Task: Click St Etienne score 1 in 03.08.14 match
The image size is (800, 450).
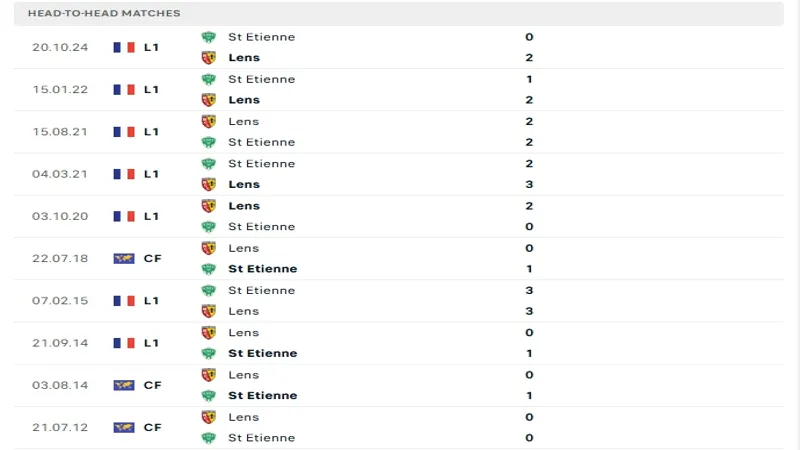Action: click(x=529, y=396)
